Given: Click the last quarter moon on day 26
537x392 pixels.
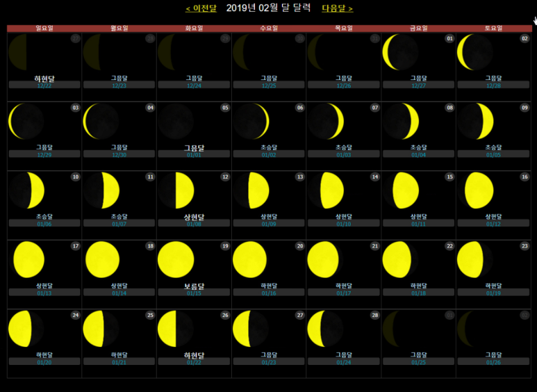Looking at the screenshot, I should tap(176, 329).
